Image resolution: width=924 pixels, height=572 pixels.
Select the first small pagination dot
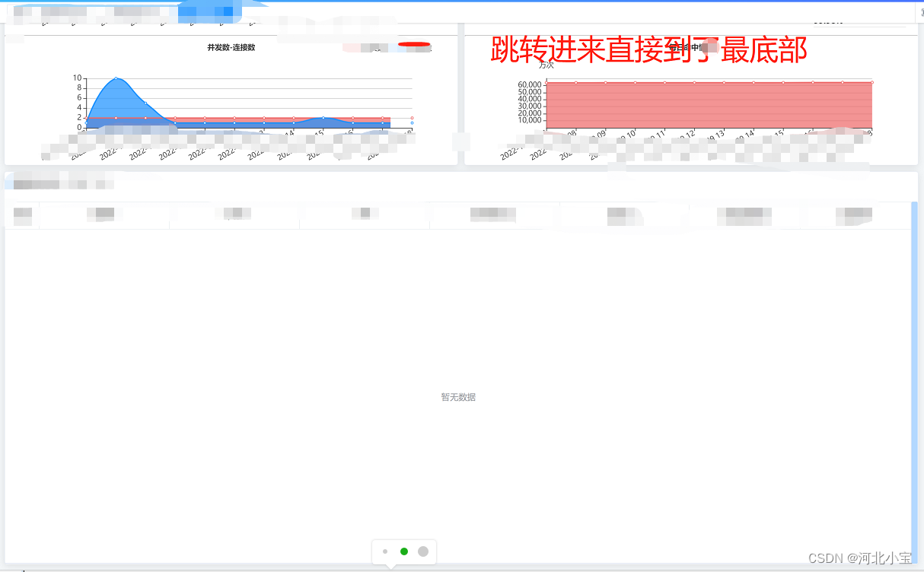(385, 551)
